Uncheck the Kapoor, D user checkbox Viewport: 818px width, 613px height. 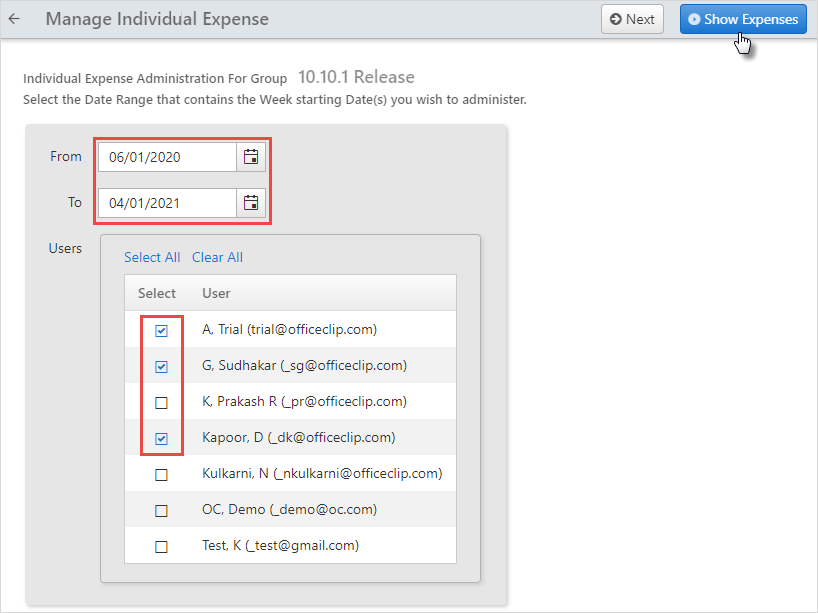pos(161,439)
